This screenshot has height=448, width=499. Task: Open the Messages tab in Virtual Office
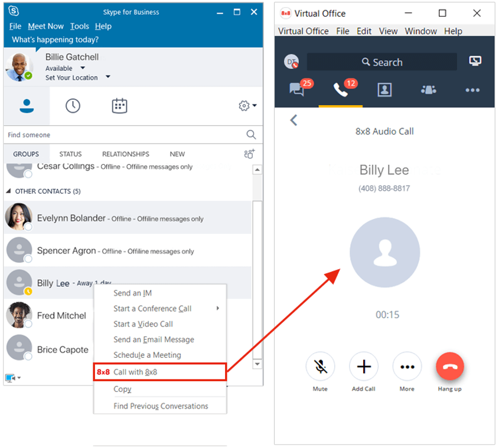(298, 89)
